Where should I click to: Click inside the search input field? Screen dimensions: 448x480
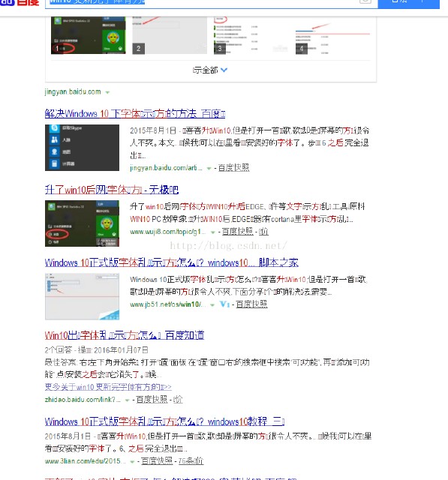tap(202, 3)
